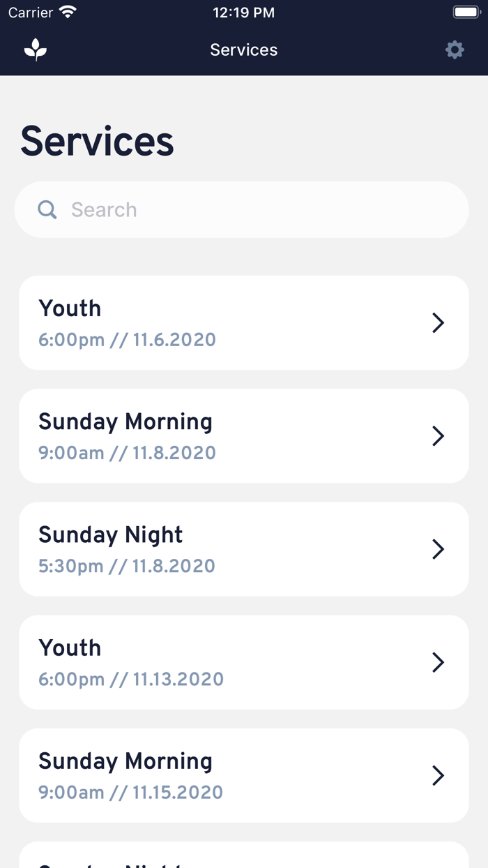Tap the Wi-Fi status icon
The width and height of the screenshot is (488, 868).
(68, 11)
